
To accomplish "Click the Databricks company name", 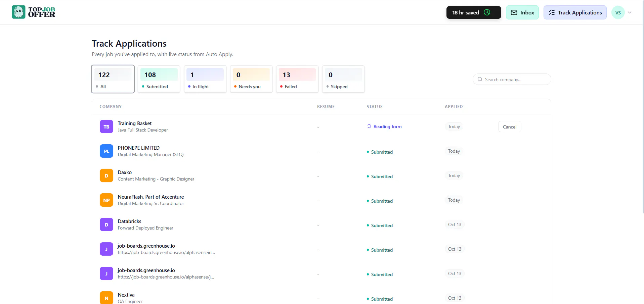I will point(130,221).
